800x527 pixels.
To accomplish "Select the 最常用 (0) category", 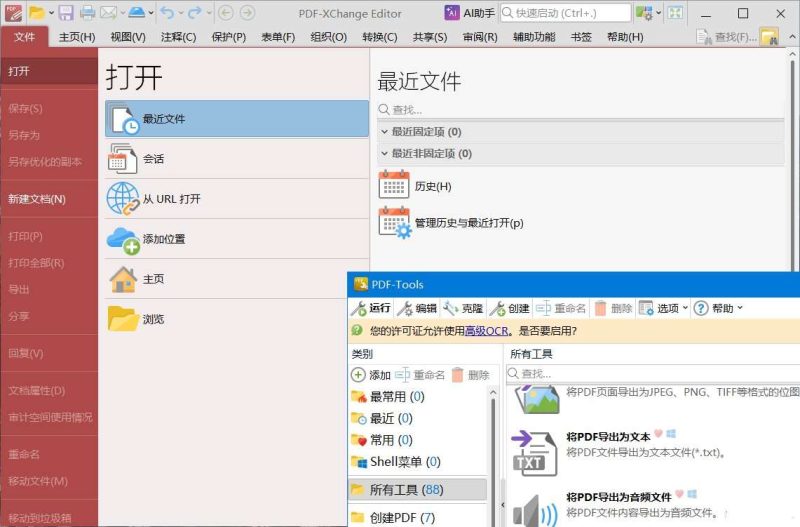I will pos(397,396).
